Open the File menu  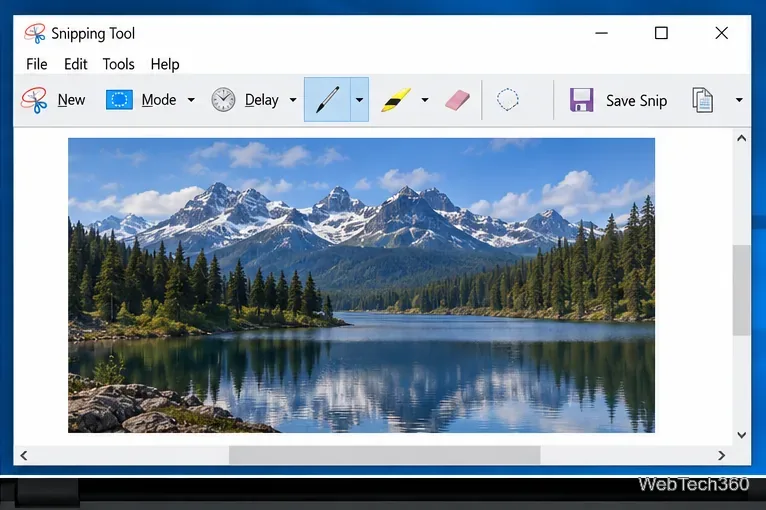coord(37,64)
